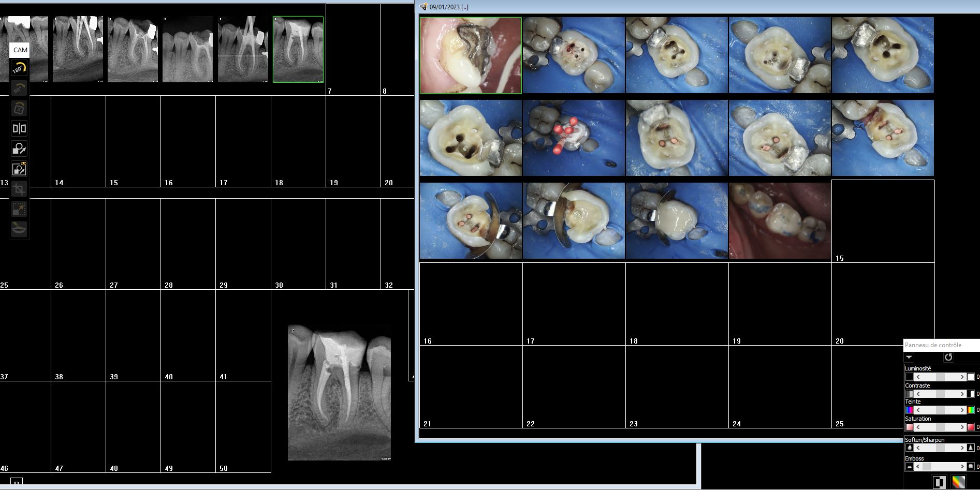Click the large root canal X-ray image
The image size is (980, 490).
point(339,392)
